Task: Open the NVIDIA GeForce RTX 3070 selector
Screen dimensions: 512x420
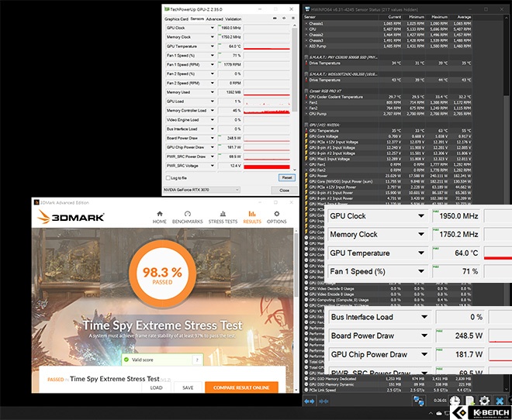Action: pyautogui.click(x=202, y=190)
